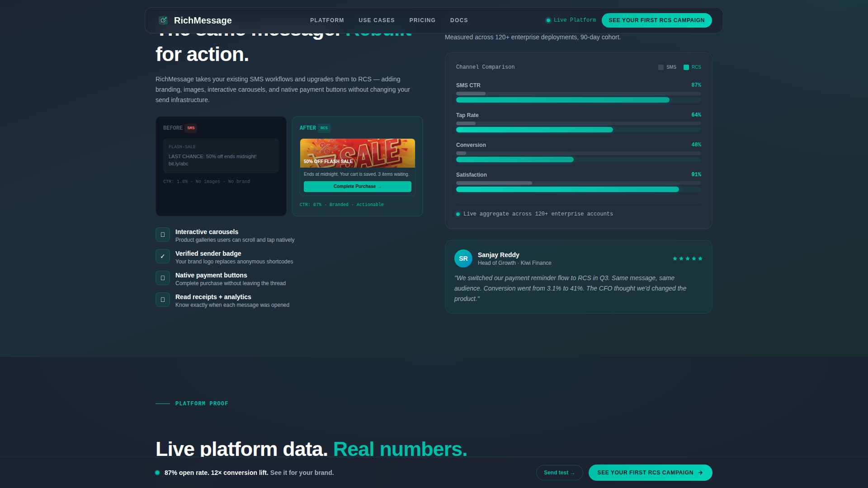Viewport: 868px width, 488px height.
Task: Click the Read receipts + analytics icon
Action: pyautogui.click(x=163, y=300)
